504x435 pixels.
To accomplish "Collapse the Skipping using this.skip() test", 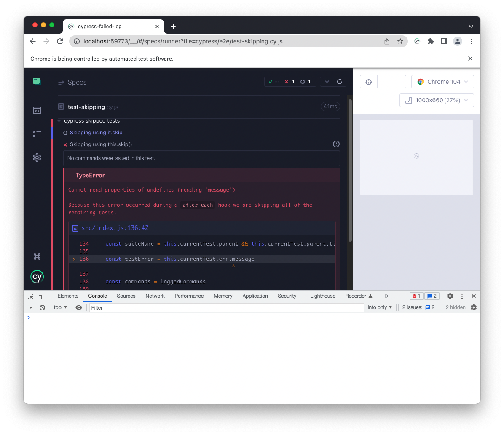I will click(101, 144).
